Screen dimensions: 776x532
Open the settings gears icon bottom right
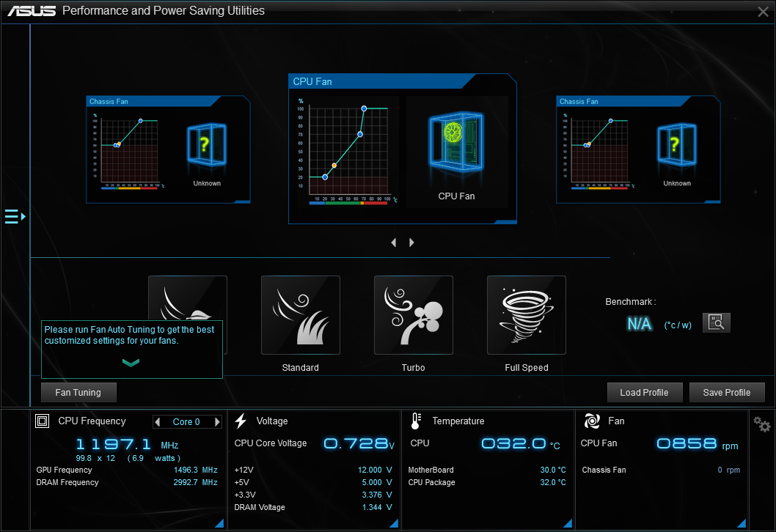tap(761, 424)
